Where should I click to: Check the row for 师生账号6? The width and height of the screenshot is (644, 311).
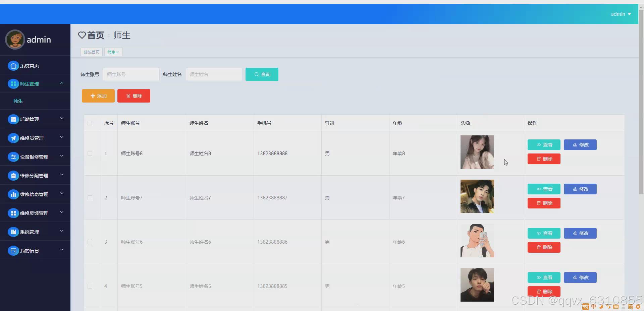(x=90, y=242)
